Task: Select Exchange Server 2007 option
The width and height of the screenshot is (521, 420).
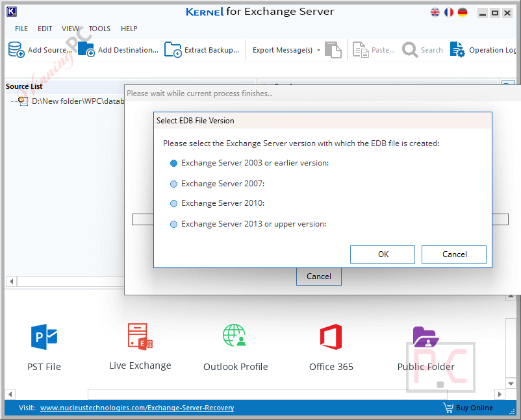Action: point(173,184)
